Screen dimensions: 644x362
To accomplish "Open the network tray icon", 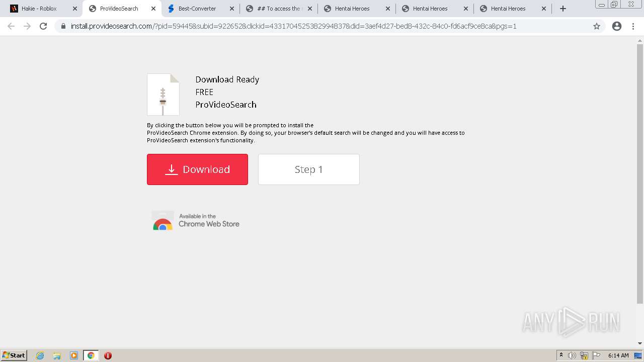I will pyautogui.click(x=584, y=355).
